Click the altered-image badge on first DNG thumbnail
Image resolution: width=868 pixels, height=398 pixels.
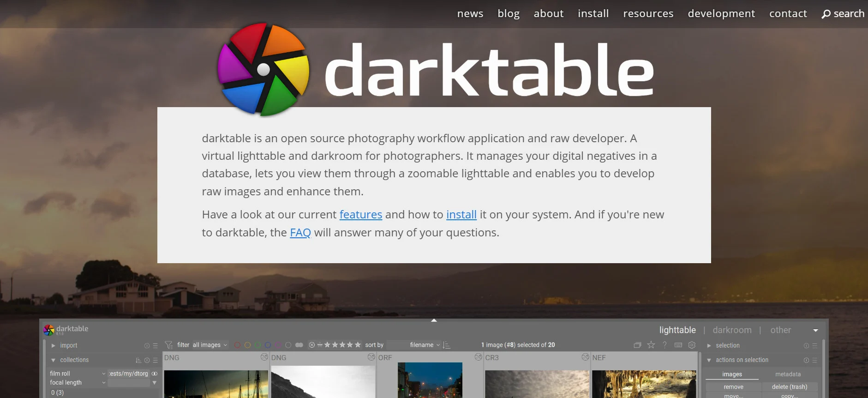pos(264,357)
